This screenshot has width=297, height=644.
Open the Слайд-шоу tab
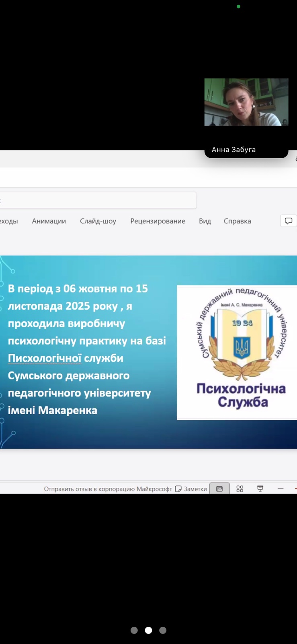[x=98, y=221]
